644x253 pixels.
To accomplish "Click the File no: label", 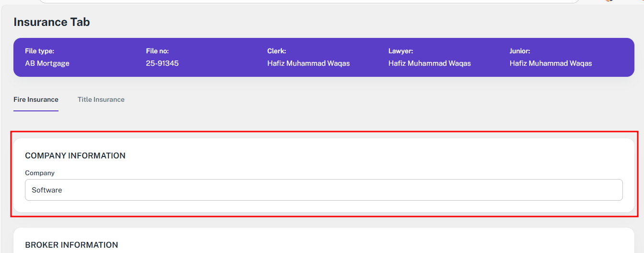I will point(157,51).
